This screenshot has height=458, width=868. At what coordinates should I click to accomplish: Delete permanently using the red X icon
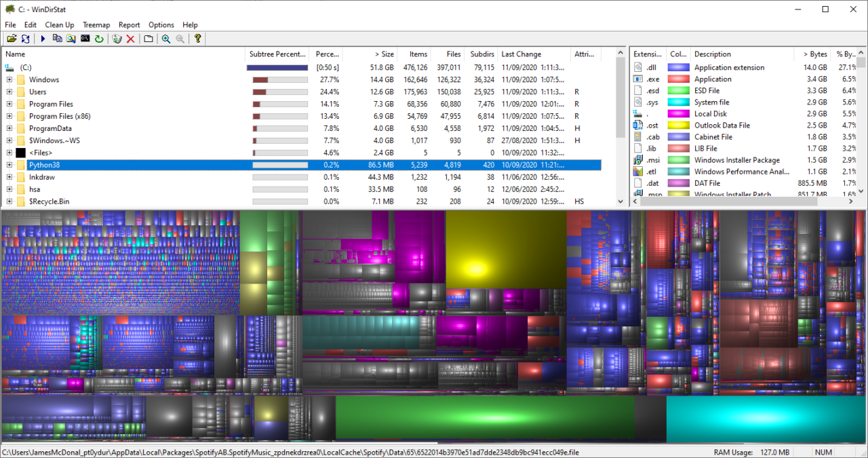coord(130,39)
